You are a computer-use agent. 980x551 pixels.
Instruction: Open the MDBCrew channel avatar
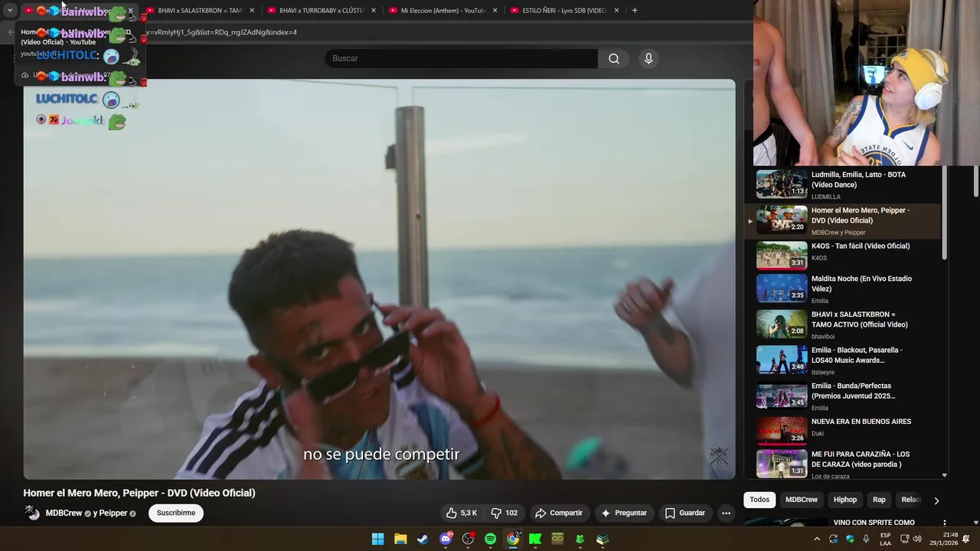pyautogui.click(x=32, y=513)
